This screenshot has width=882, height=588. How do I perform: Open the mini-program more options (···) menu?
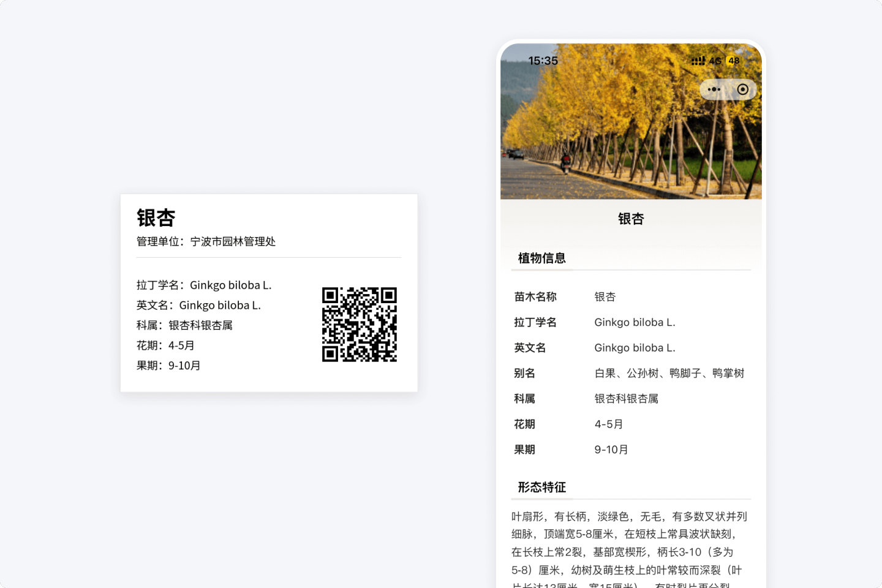pos(713,89)
